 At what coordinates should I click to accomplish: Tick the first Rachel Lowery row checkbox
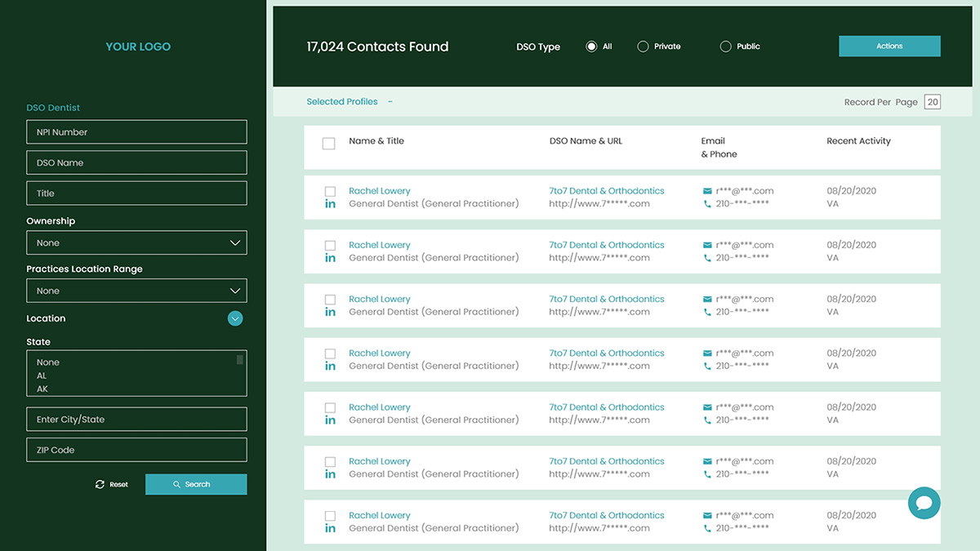(x=330, y=192)
